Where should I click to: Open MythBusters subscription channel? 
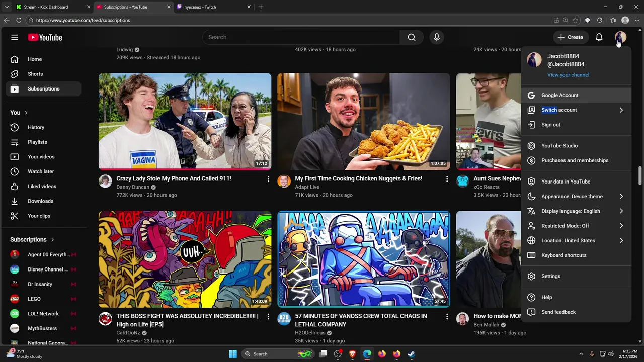click(x=43, y=328)
